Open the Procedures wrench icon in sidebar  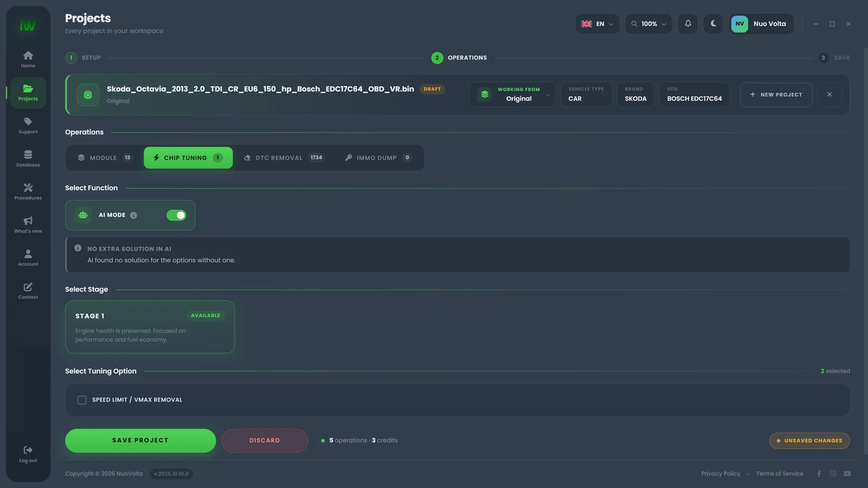(28, 188)
